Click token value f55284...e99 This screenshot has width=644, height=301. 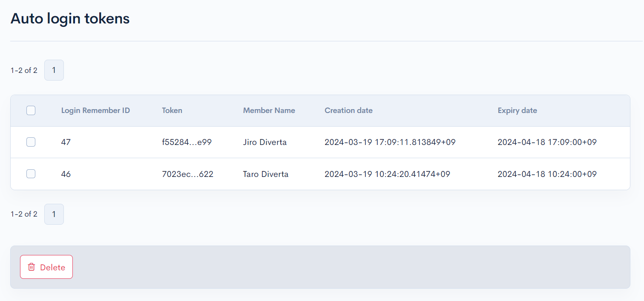point(187,142)
